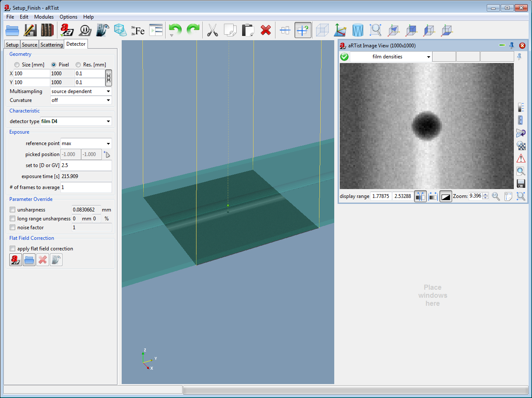Click the flat field load folder button
The height and width of the screenshot is (398, 532).
(x=29, y=260)
